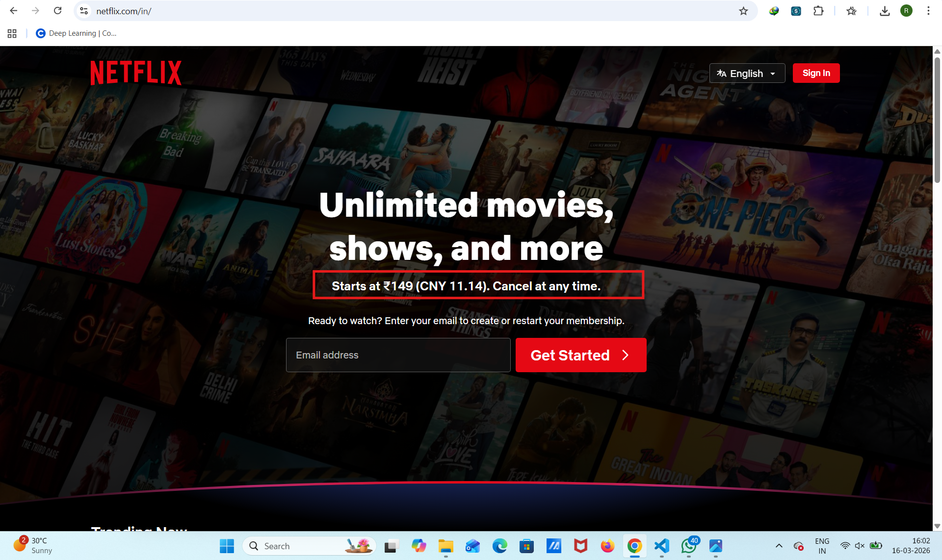This screenshot has height=560, width=942.
Task: View site information icon in address bar
Action: 84,11
